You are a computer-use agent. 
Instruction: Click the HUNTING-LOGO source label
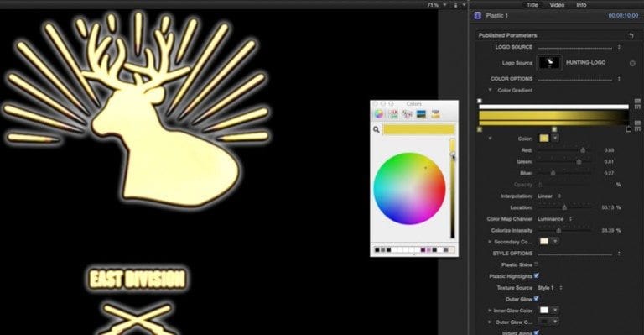click(585, 63)
